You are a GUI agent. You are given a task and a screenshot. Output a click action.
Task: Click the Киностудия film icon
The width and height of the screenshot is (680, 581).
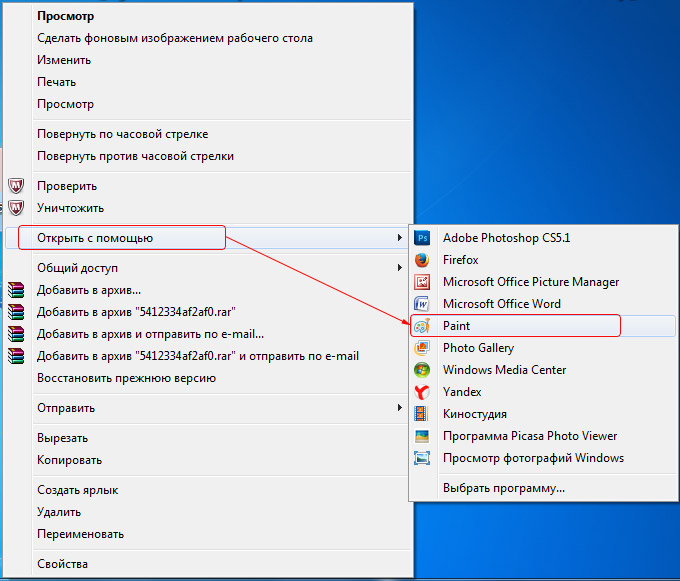point(422,414)
